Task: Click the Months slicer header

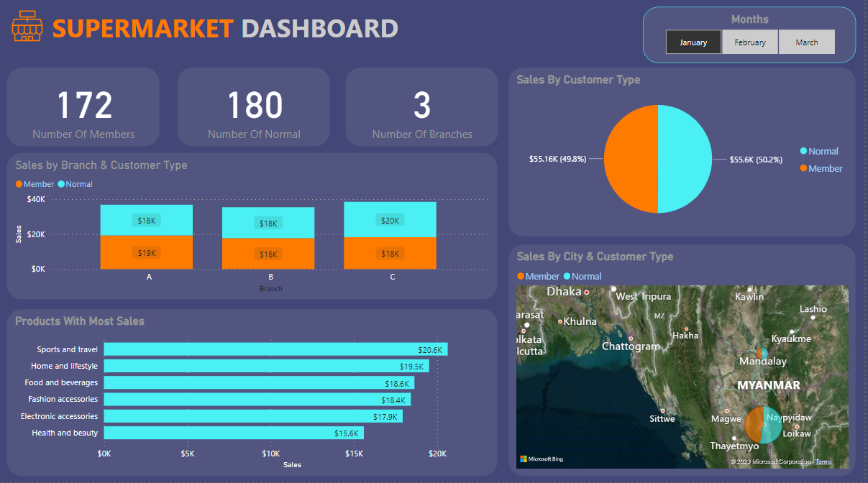Action: 750,19
